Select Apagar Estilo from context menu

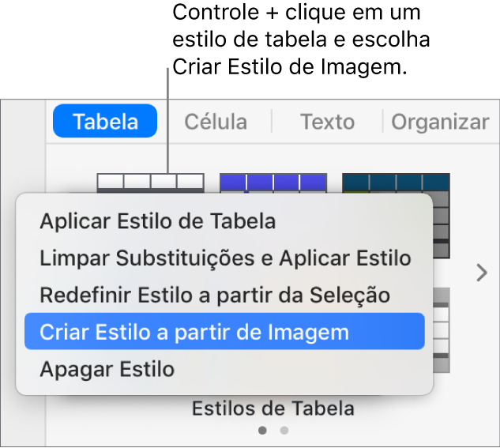point(107,368)
